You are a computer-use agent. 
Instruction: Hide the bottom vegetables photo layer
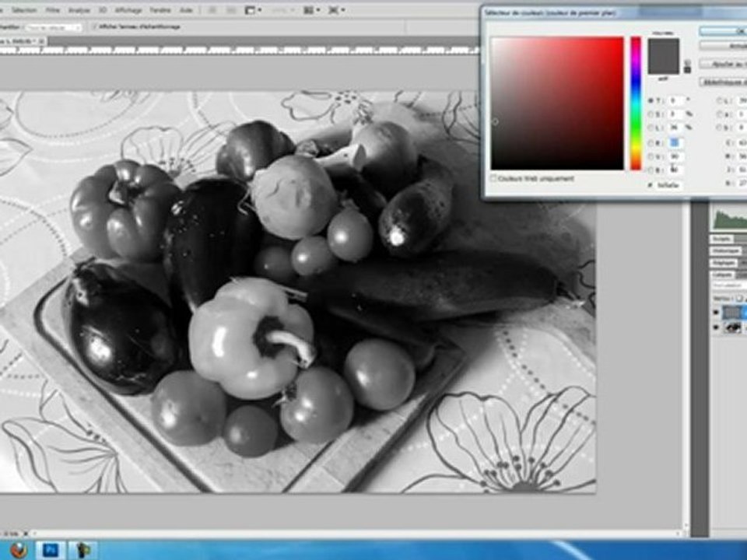pos(716,327)
